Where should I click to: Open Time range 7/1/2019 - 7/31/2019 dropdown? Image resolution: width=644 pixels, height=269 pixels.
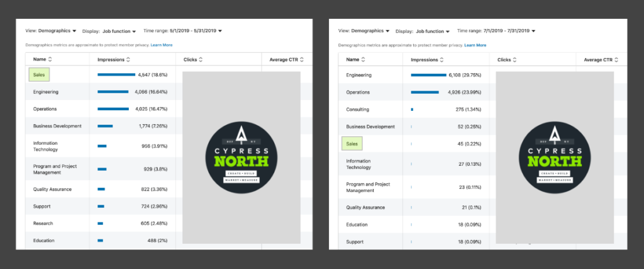496,31
